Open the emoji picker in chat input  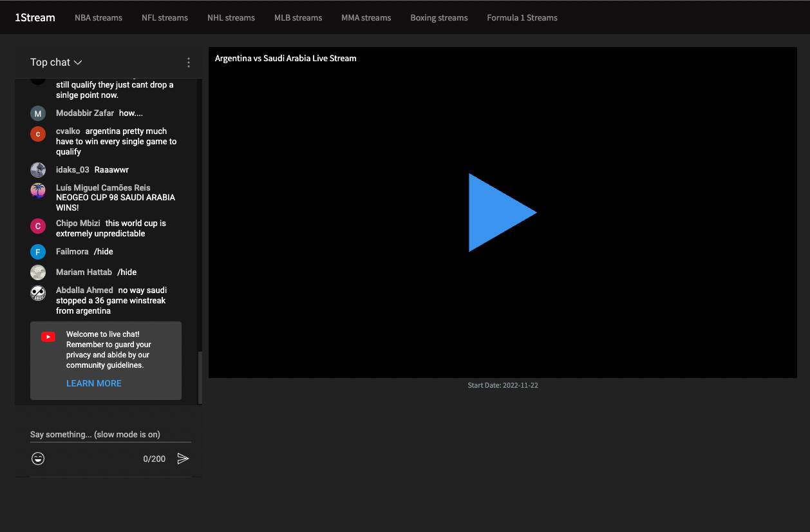point(38,458)
